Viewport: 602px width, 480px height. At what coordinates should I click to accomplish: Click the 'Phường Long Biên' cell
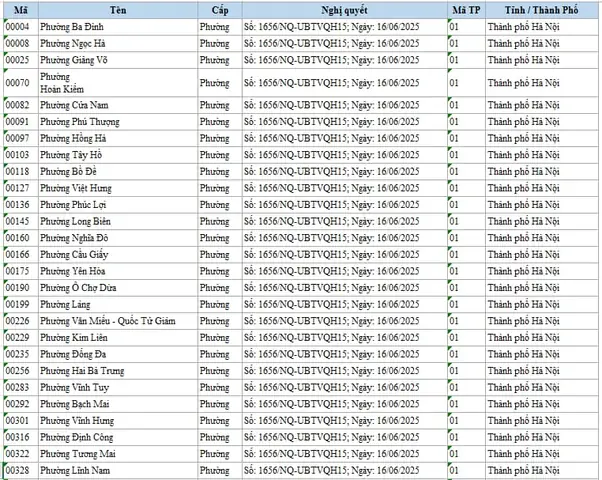click(118, 221)
